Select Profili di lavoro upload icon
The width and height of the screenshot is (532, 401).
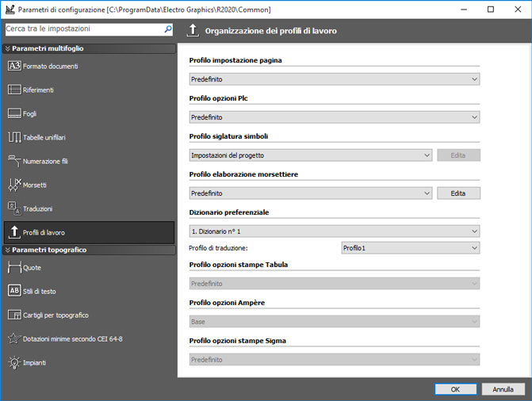(x=14, y=232)
